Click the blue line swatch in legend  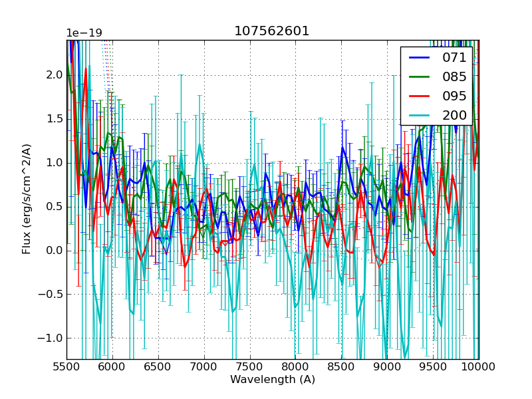(x=419, y=58)
